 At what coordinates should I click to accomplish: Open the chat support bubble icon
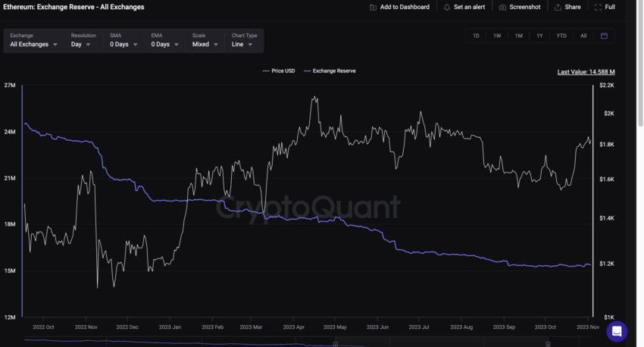(617, 331)
